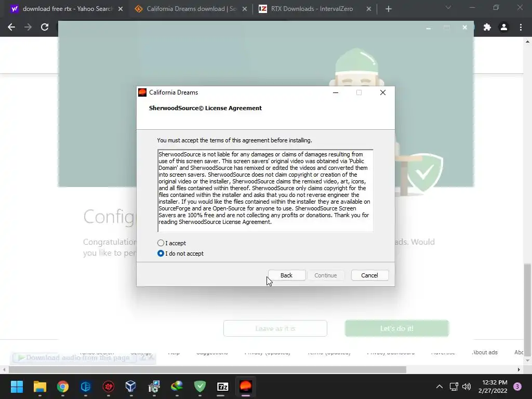Viewport: 532px width, 399px height.
Task: Click the "About ads" footer link
Action: click(x=485, y=352)
